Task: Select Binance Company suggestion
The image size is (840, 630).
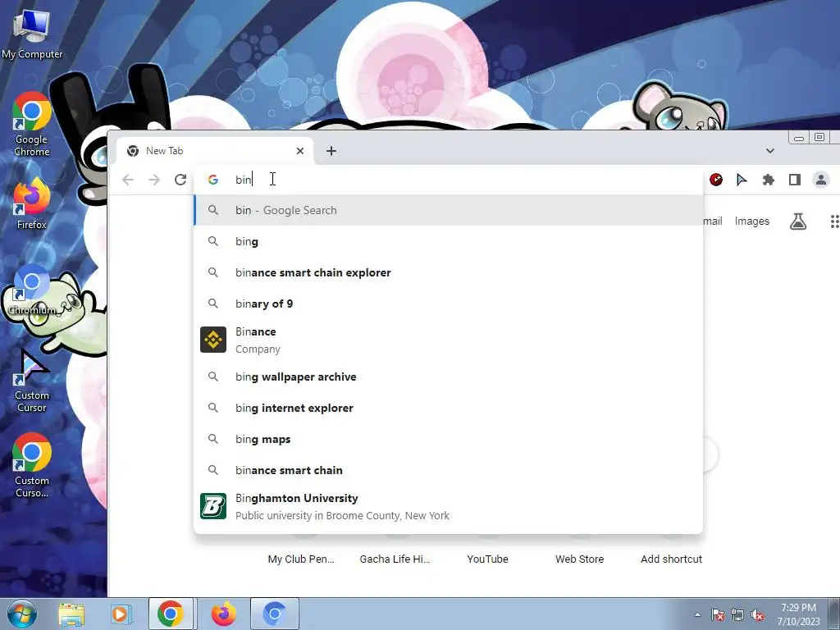Action: [x=449, y=340]
